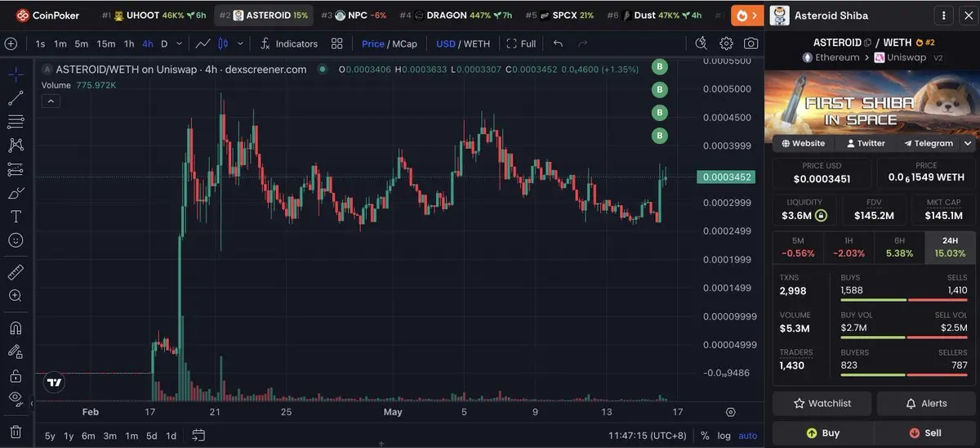This screenshot has height=448, width=980.
Task: Open the Fibonacci retracement tools
Action: 16,122
